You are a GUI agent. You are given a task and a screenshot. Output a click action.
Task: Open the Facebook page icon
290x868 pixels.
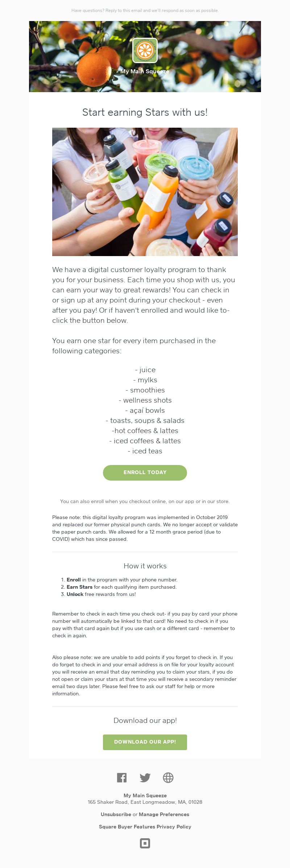122,777
